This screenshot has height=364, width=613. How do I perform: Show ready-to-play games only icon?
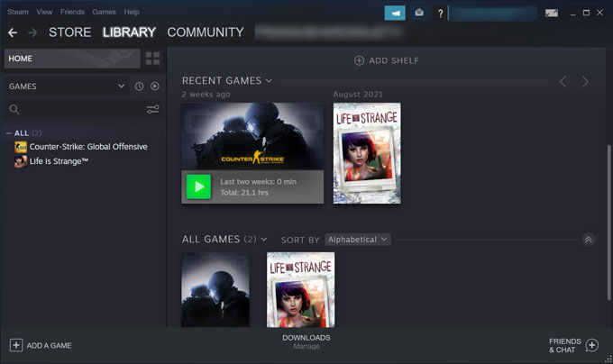point(155,86)
